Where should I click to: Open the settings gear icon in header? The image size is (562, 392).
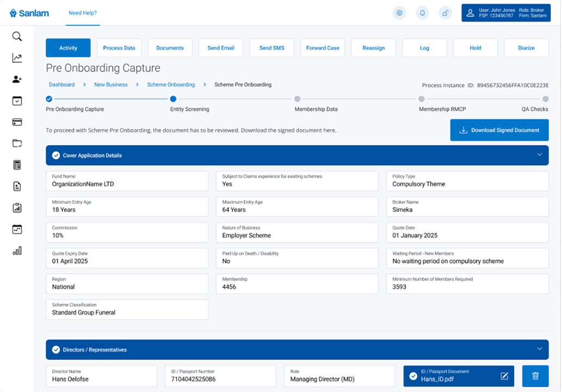[x=399, y=13]
